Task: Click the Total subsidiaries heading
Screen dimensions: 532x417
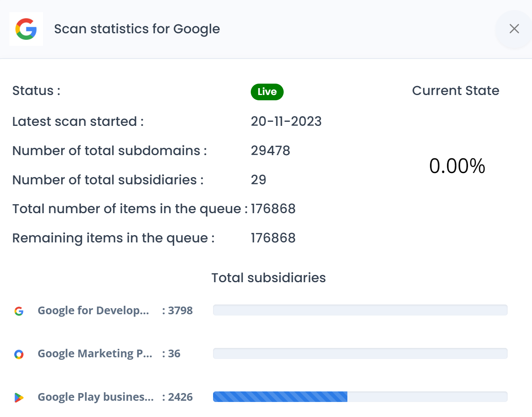Action: pyautogui.click(x=268, y=278)
